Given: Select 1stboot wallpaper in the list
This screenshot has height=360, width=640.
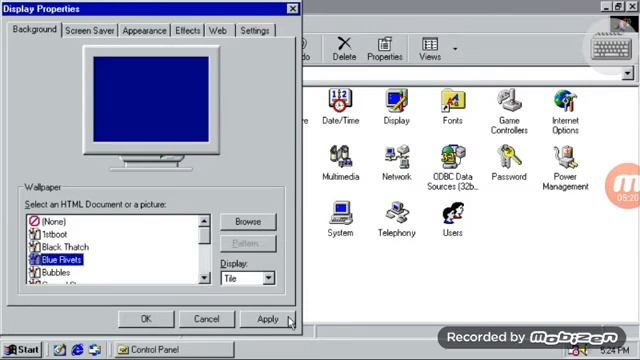Looking at the screenshot, I should pos(48,234).
